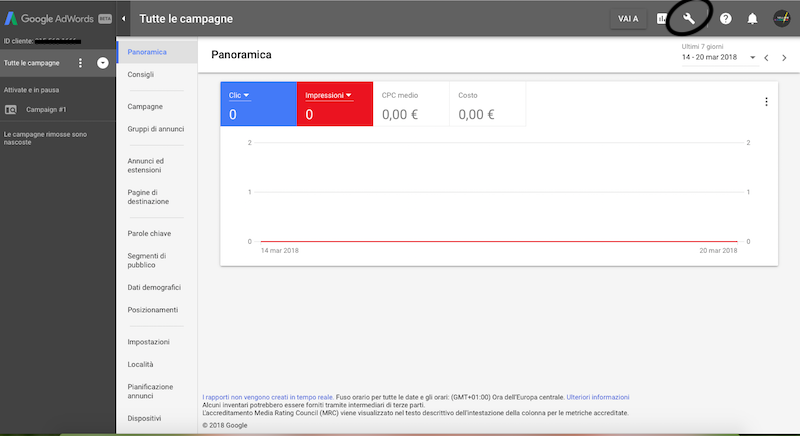Open the overview card's three-dot menu
The width and height of the screenshot is (800, 436).
tap(766, 102)
